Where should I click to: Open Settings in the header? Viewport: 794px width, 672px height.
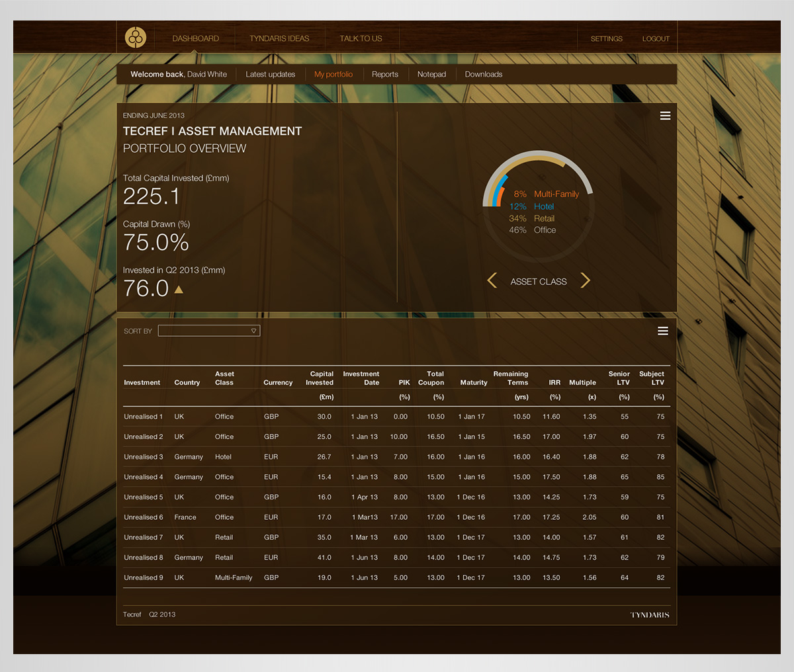click(606, 38)
